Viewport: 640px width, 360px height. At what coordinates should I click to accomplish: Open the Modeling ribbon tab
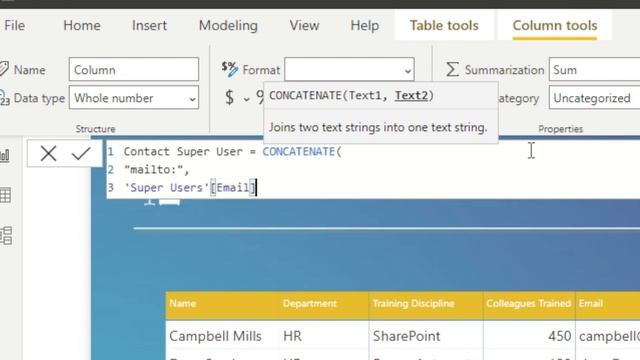pyautogui.click(x=228, y=25)
